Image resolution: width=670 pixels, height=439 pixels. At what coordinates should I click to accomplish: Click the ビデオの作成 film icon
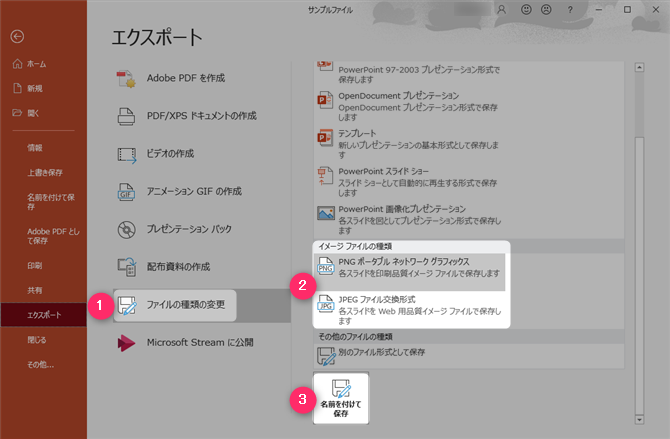(127, 155)
